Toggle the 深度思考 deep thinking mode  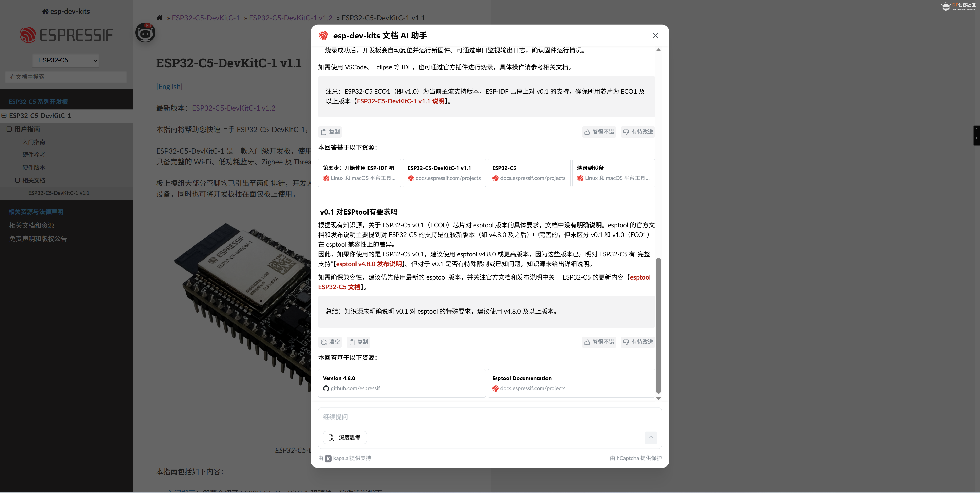tap(344, 437)
